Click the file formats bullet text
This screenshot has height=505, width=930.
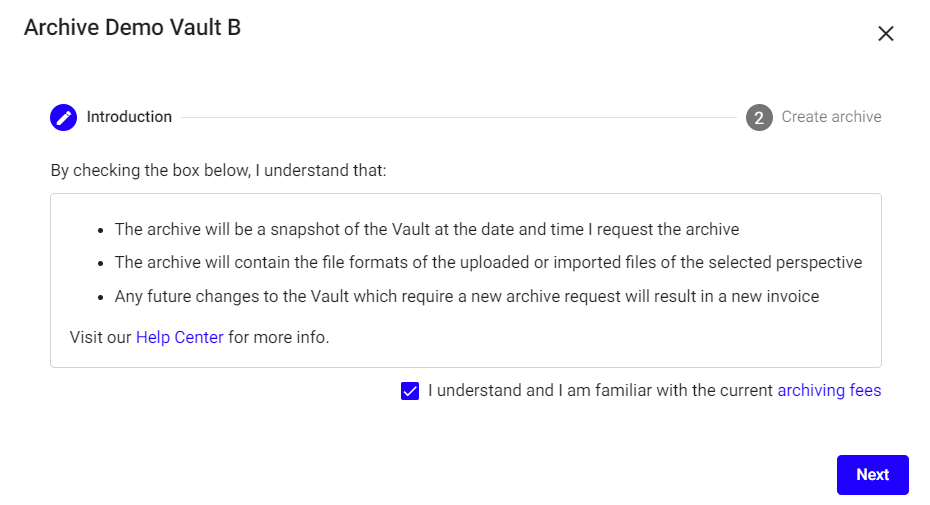488,263
